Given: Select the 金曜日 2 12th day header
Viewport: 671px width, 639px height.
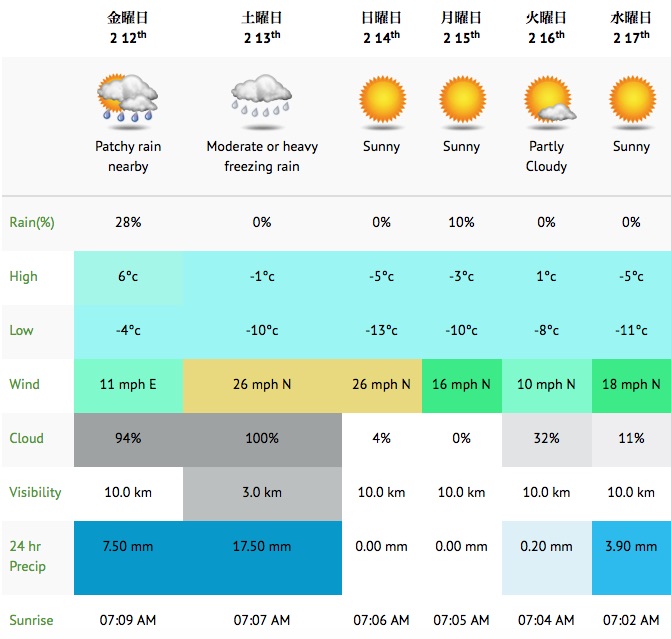Looking at the screenshot, I should coord(128,28).
